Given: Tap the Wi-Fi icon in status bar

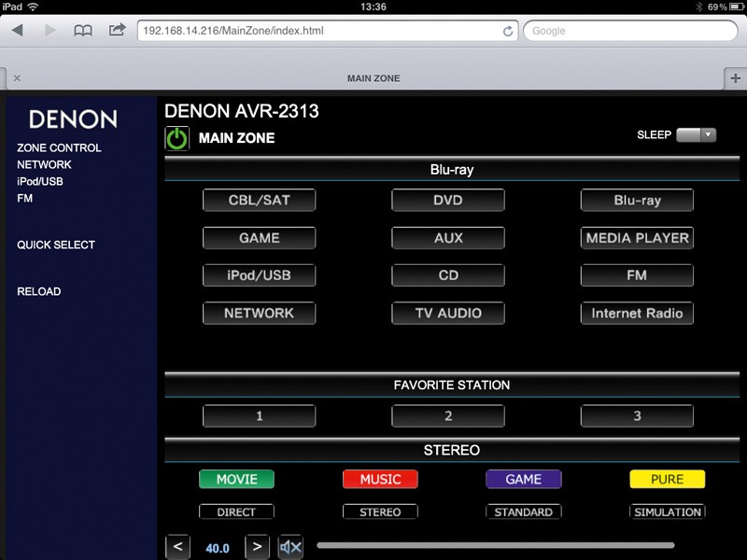Looking at the screenshot, I should (x=33, y=7).
